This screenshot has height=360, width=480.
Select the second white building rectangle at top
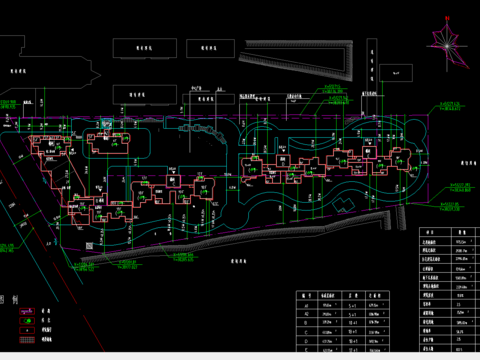click(210, 48)
